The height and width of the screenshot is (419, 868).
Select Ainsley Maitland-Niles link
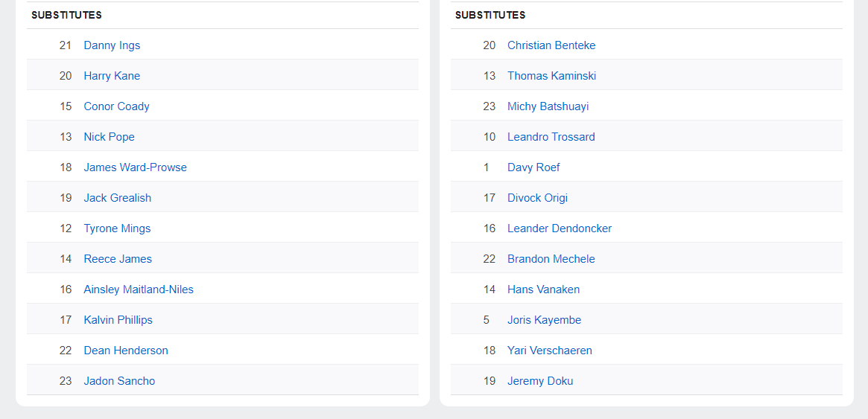coord(139,290)
